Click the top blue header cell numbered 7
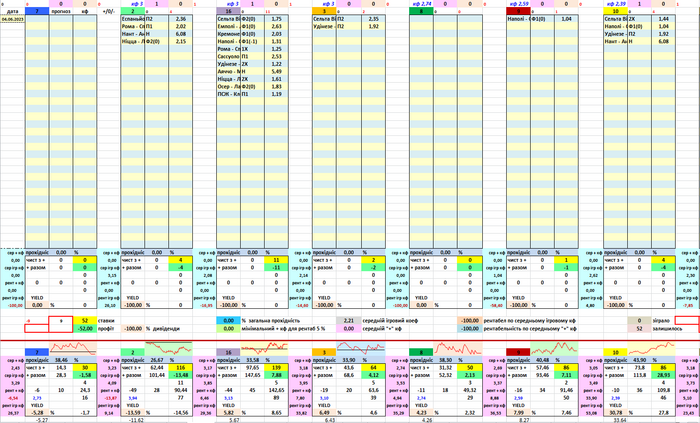The image size is (700, 423). pyautogui.click(x=37, y=11)
